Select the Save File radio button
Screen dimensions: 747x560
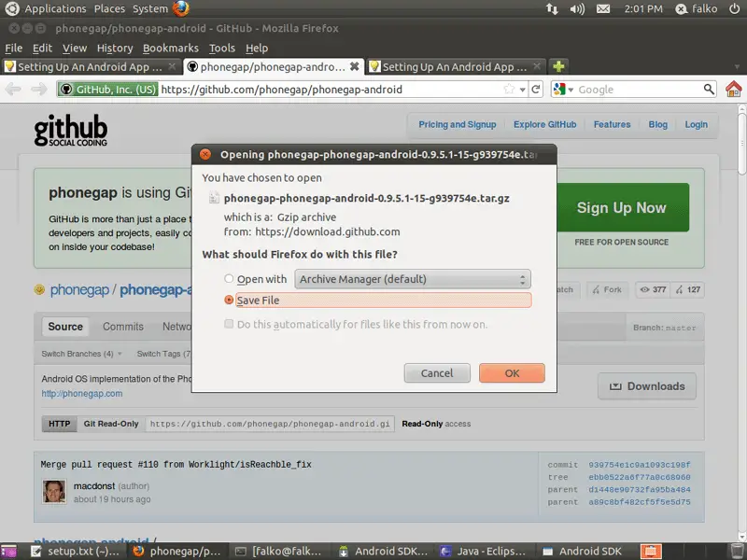click(229, 300)
